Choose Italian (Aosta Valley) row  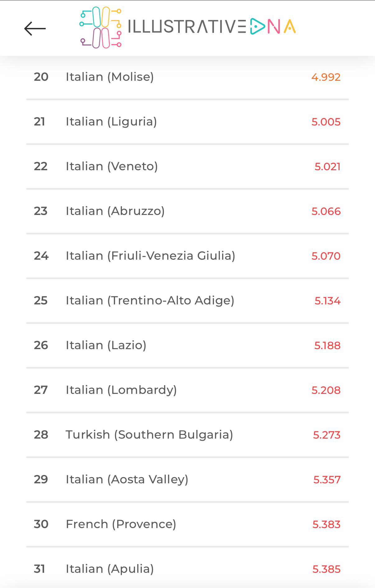[187, 479]
